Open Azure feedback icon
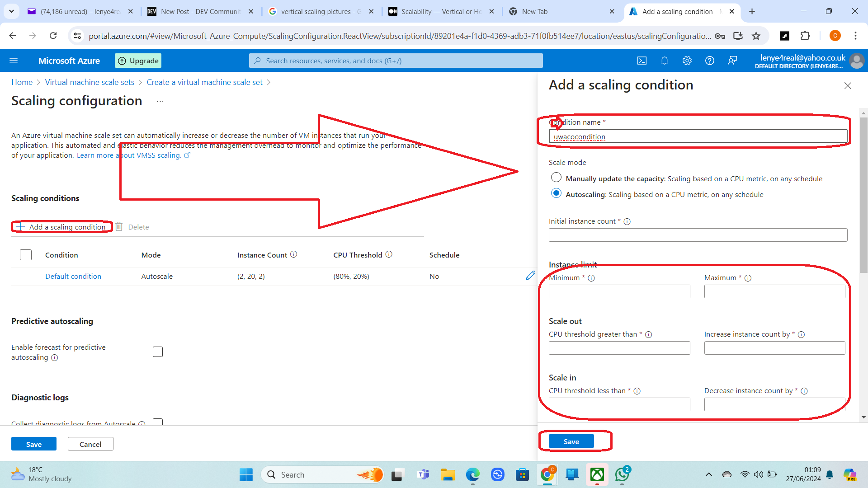 (732, 61)
